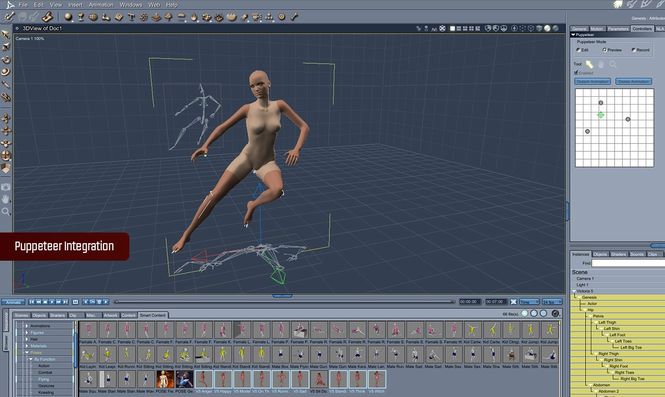This screenshot has height=397, width=665.
Task: Expand the Animations folder in browser tree
Action: coord(26,326)
